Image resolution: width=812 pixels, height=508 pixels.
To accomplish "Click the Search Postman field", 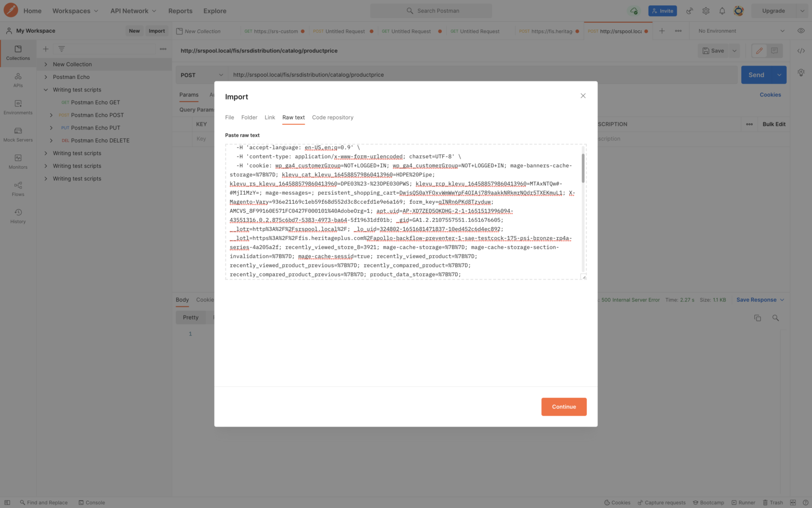I will (431, 11).
